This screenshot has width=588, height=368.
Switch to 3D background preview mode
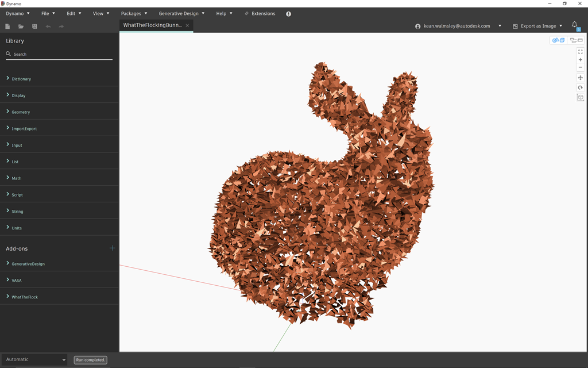[x=558, y=40]
